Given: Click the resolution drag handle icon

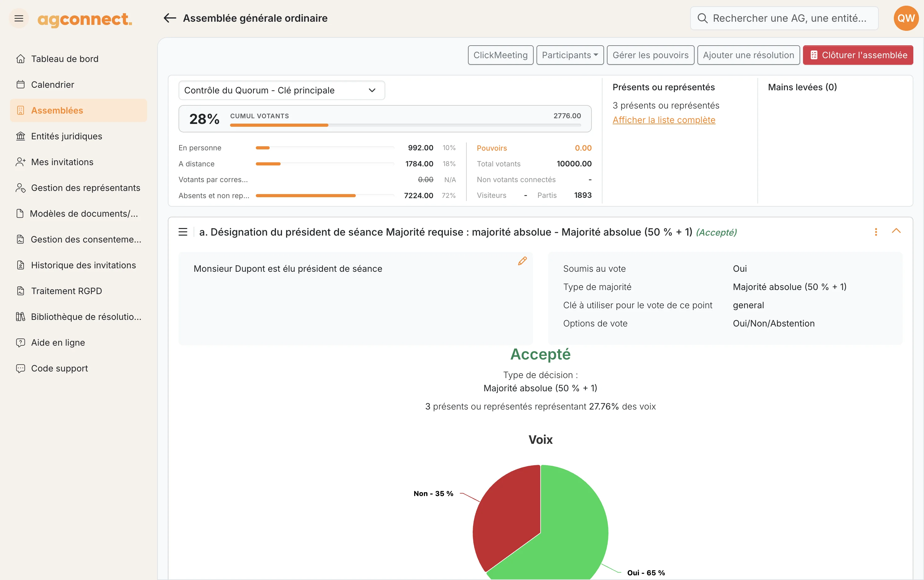Looking at the screenshot, I should pos(183,232).
